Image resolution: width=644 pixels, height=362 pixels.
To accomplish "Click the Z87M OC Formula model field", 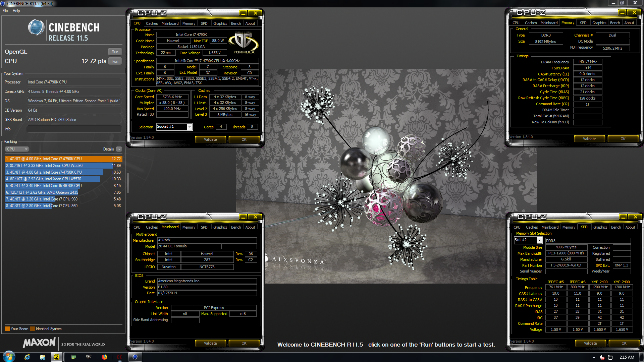I will click(x=189, y=246).
